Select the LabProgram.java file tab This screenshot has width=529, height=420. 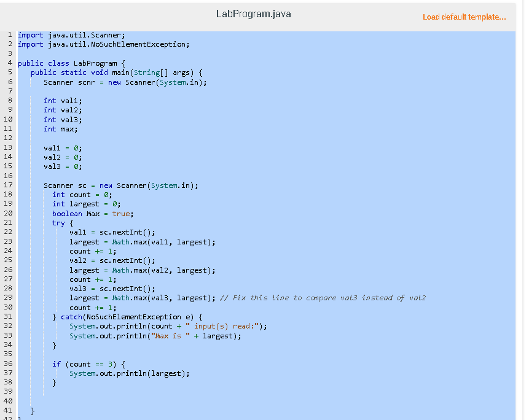[253, 14]
